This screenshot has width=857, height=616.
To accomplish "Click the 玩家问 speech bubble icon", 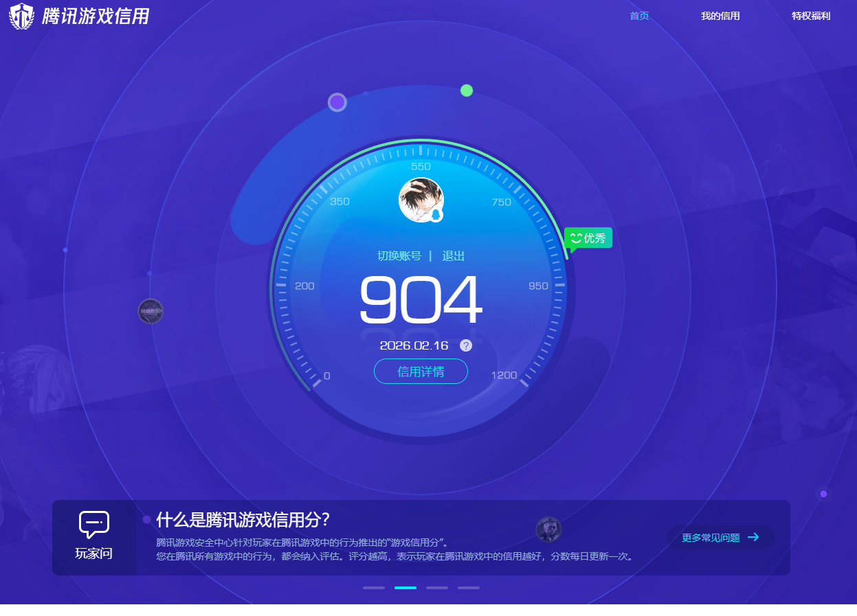I will tap(94, 524).
